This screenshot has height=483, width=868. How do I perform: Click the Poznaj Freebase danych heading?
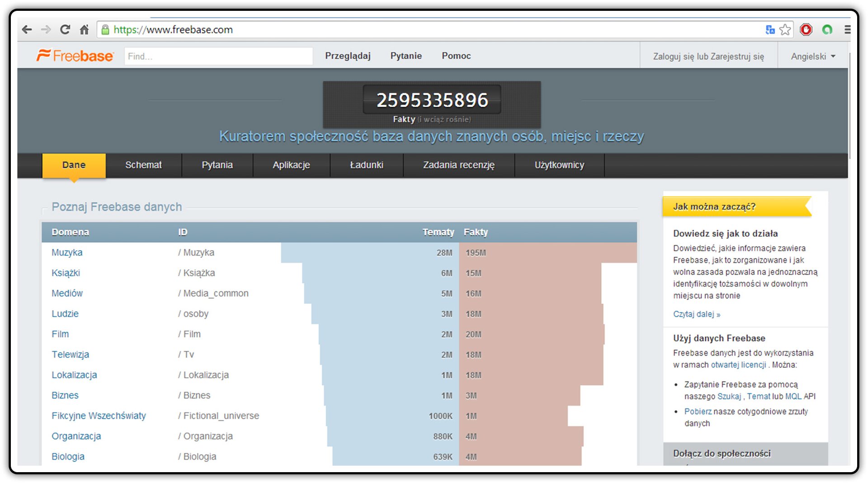tap(117, 207)
